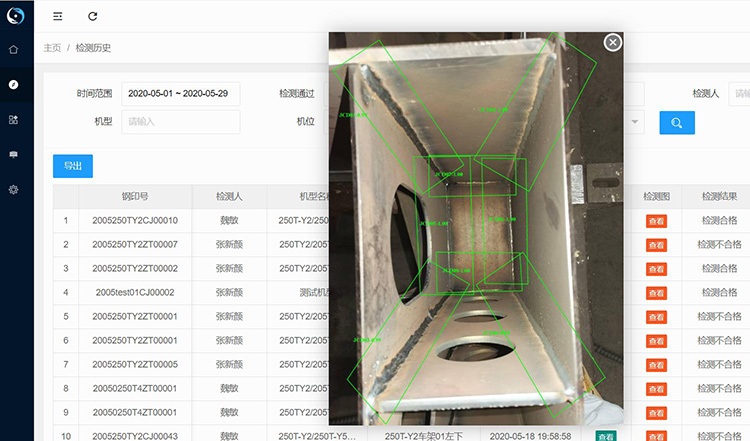This screenshot has width=750, height=441.
Task: Select cell 2005250TY2ZT00007
Action: pyautogui.click(x=135, y=244)
